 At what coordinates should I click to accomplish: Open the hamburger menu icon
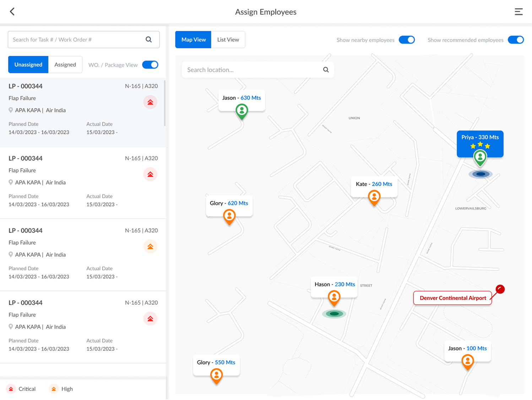click(519, 12)
